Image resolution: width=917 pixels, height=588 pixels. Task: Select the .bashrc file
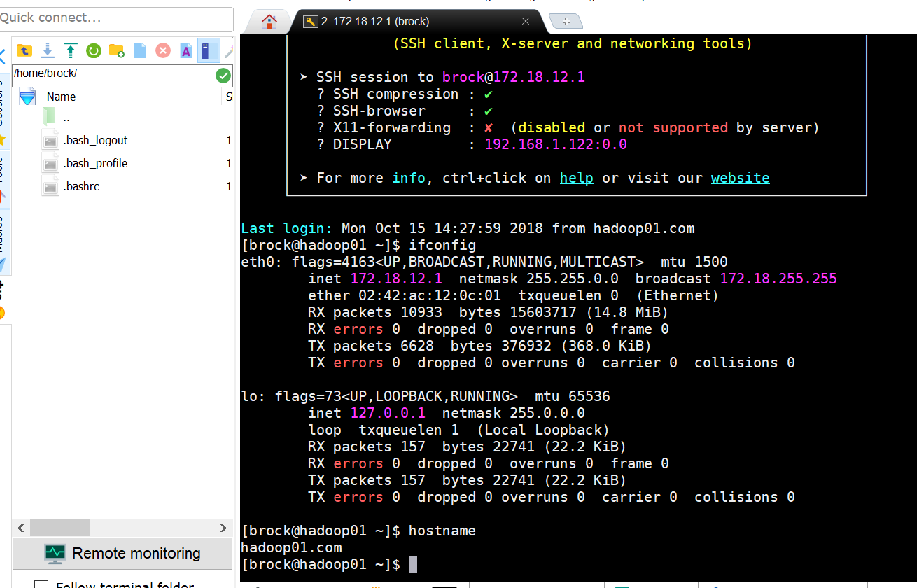click(81, 186)
